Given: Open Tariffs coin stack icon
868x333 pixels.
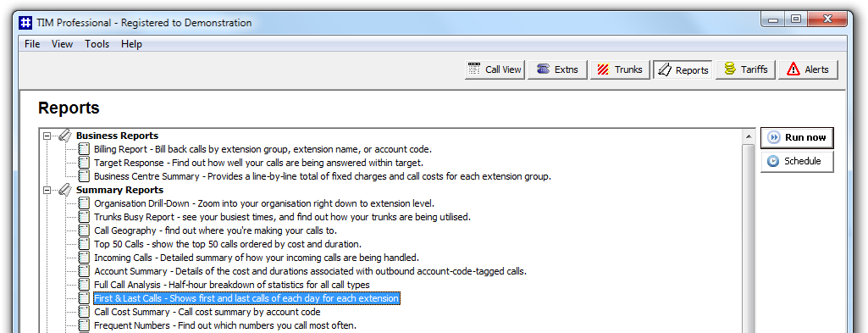Looking at the screenshot, I should click(730, 69).
